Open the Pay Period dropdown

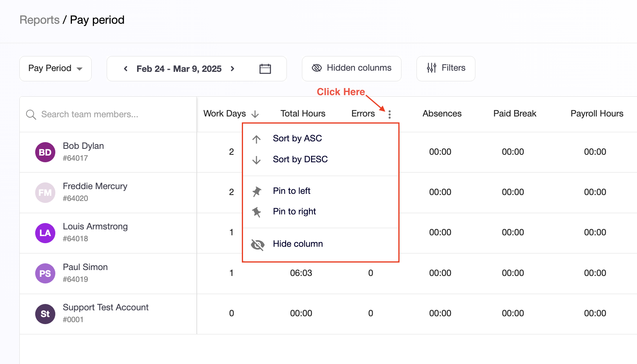[x=55, y=69]
